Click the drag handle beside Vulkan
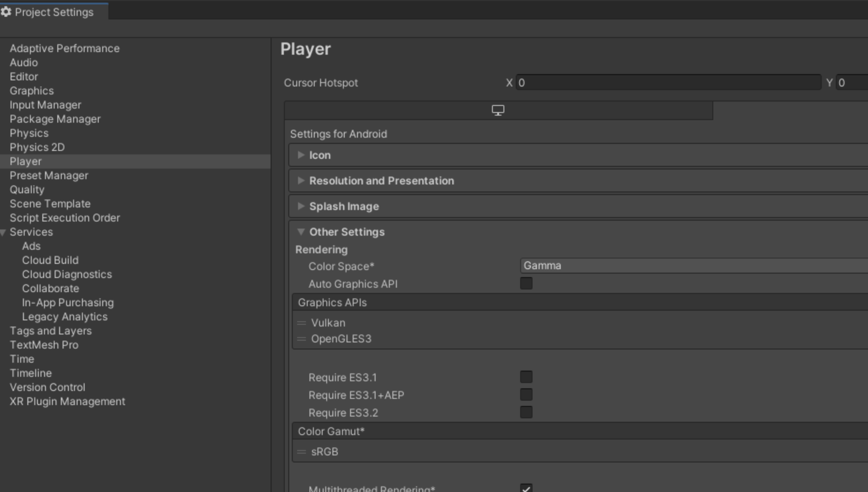868x492 pixels. pos(302,323)
